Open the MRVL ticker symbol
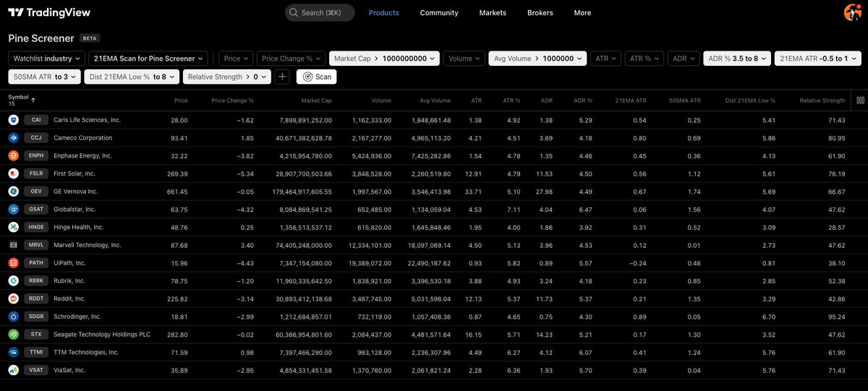This screenshot has width=868, height=391. [x=36, y=245]
